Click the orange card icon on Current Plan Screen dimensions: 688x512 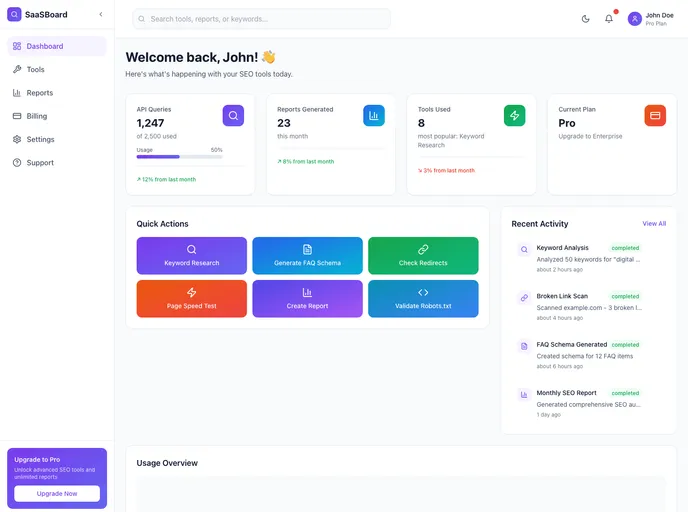(x=655, y=115)
